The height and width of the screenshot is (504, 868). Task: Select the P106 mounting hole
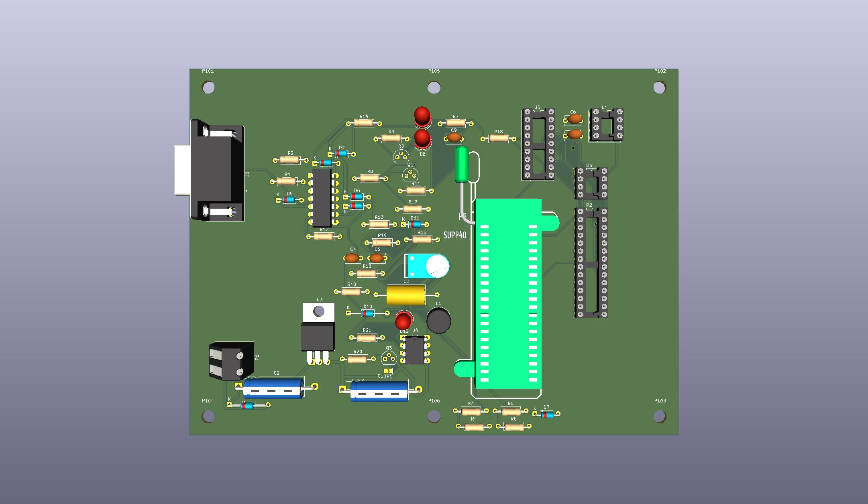coord(434,417)
